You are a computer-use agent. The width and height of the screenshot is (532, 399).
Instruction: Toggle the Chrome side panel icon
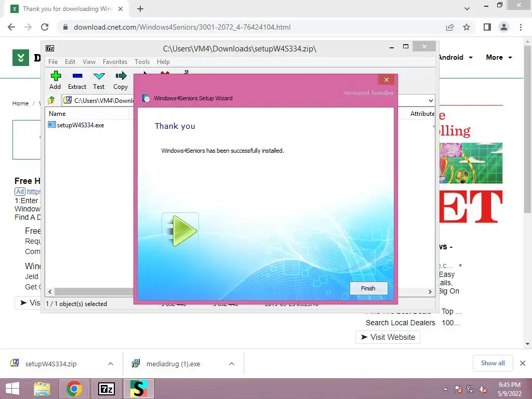(x=487, y=27)
